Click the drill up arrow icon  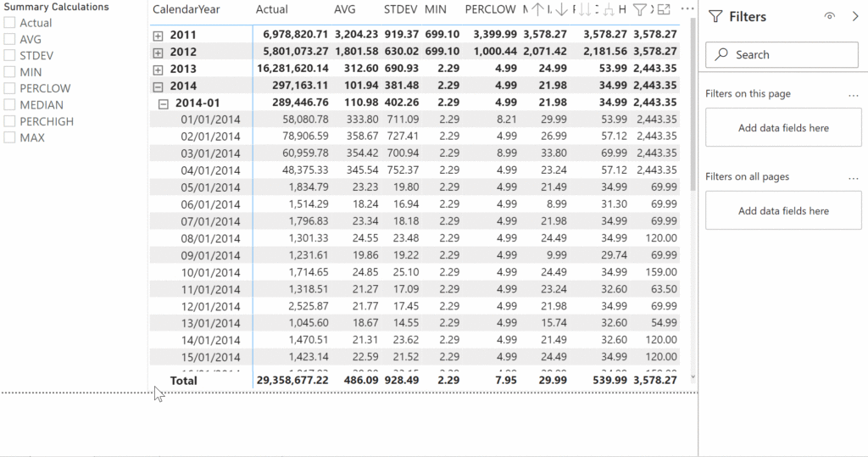pyautogui.click(x=538, y=10)
